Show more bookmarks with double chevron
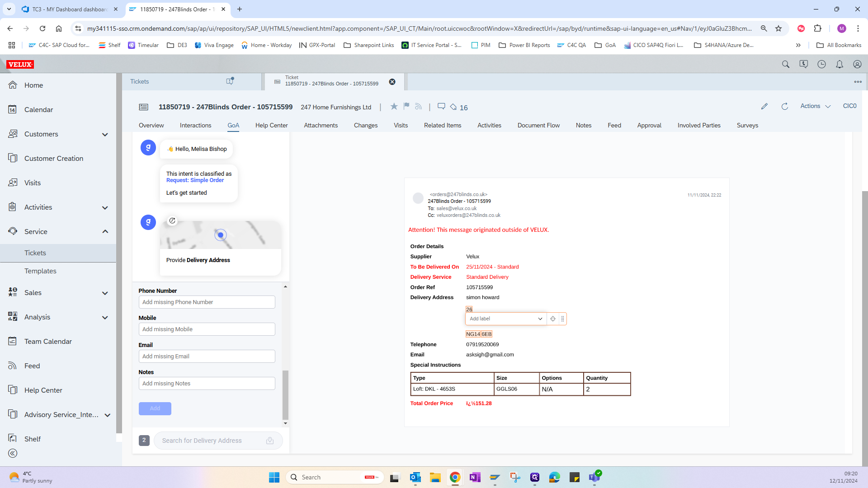 (x=798, y=45)
